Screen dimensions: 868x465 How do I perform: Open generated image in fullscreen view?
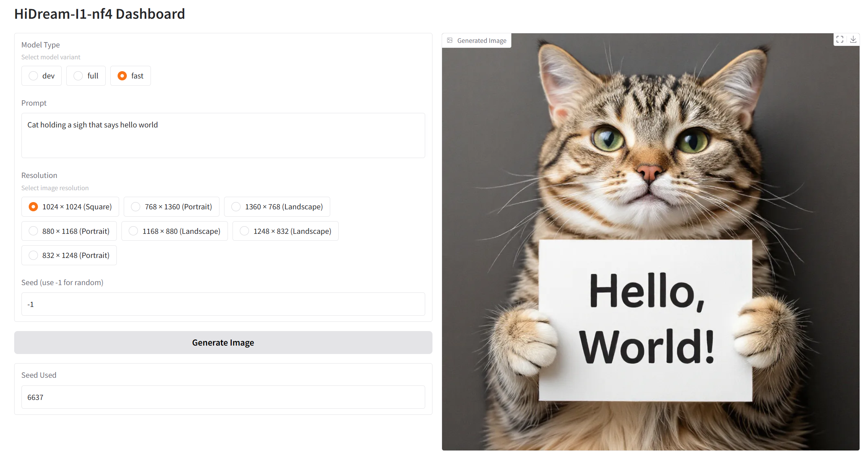pyautogui.click(x=840, y=39)
